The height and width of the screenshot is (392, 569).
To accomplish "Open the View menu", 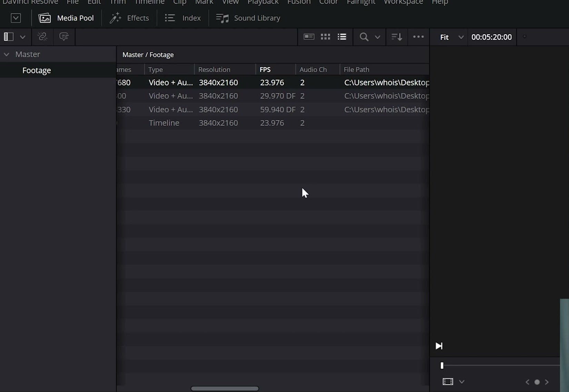I will click(x=230, y=2).
